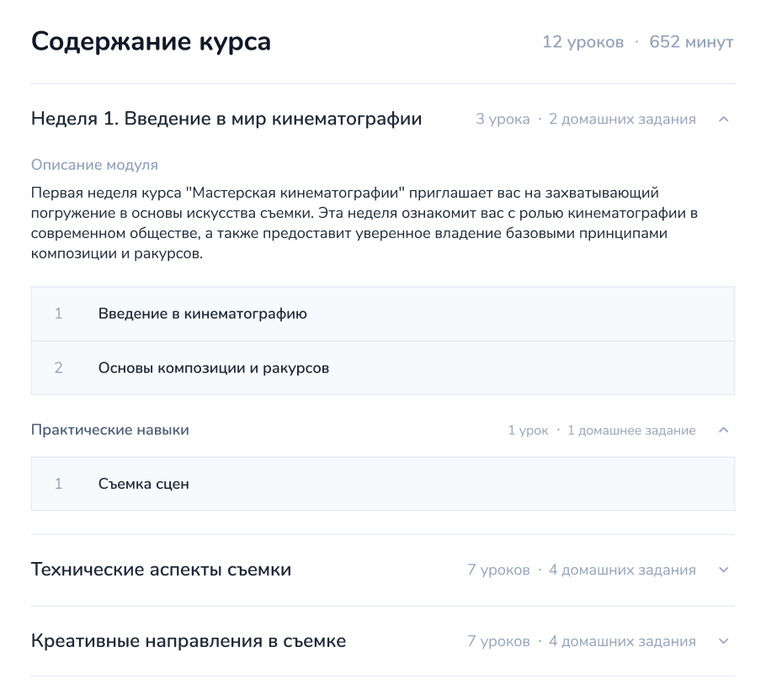The height and width of the screenshot is (700, 766).
Task: Click 2 домашних задания label of Неделя 1
Action: tap(622, 119)
